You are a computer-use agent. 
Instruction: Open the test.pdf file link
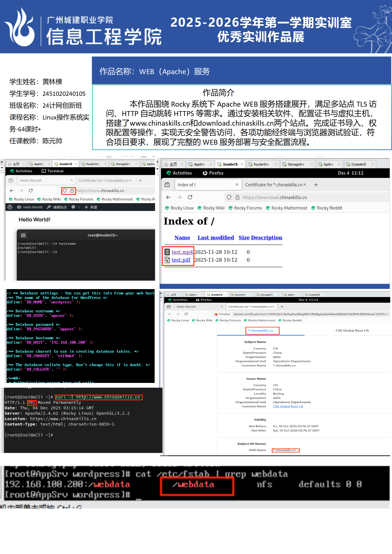pyautogui.click(x=181, y=260)
